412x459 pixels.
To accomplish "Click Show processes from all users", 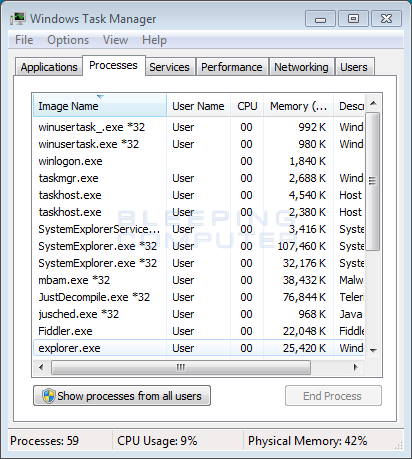I will pos(122,396).
